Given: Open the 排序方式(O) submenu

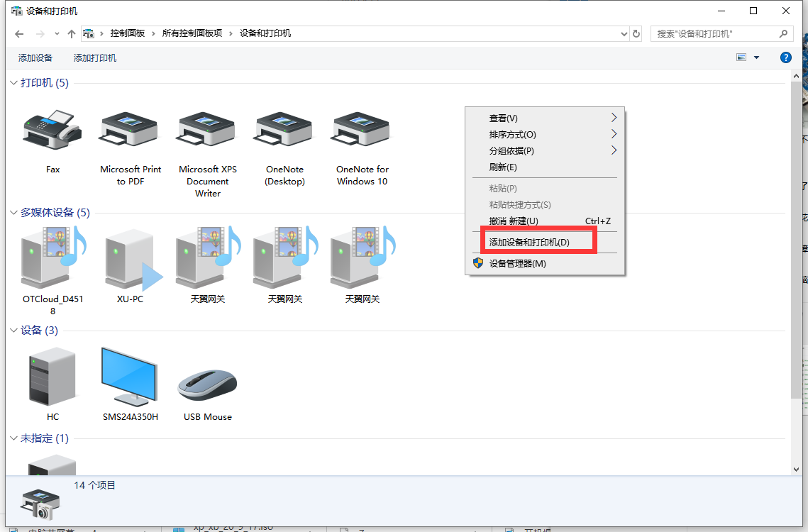Looking at the screenshot, I should coord(545,135).
